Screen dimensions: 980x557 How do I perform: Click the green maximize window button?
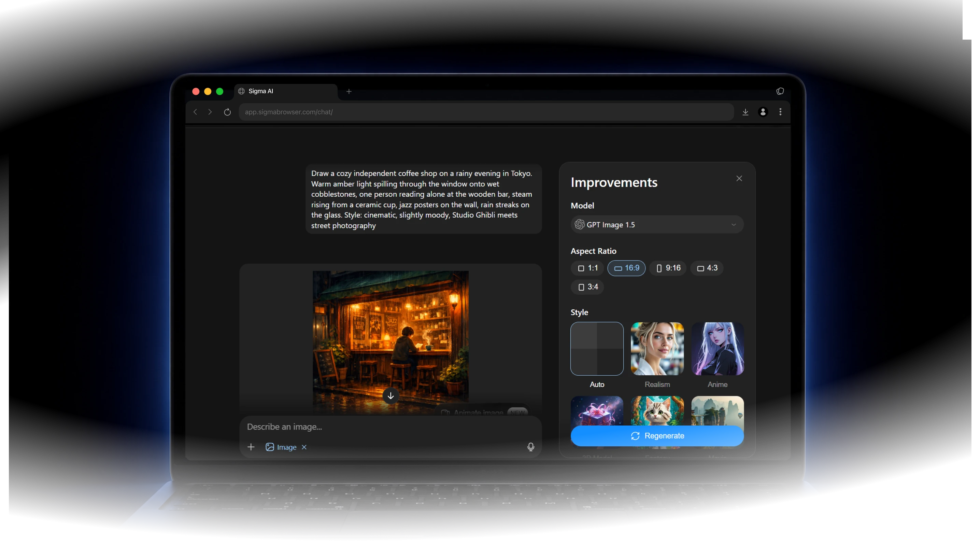[x=219, y=92]
